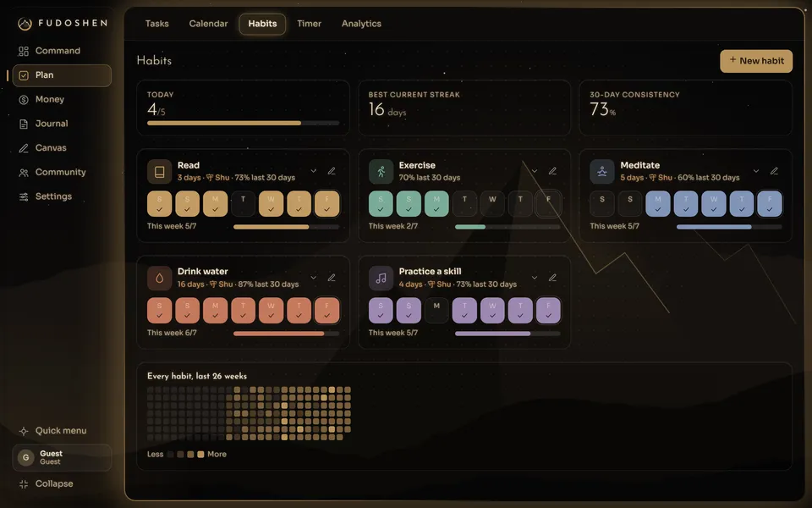Switch to the Analytics tab

[361, 24]
